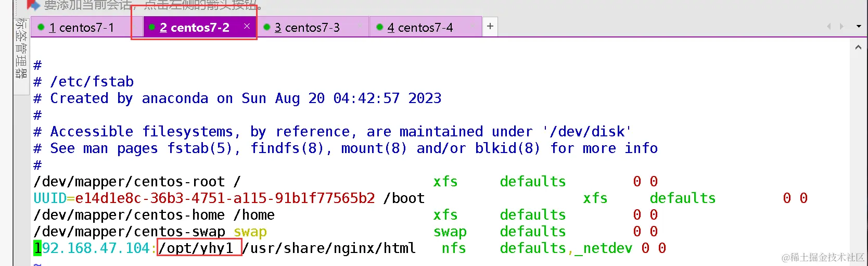The height and width of the screenshot is (266, 868).
Task: Click the 'Accessible filesystems' comment line
Action: click(333, 132)
